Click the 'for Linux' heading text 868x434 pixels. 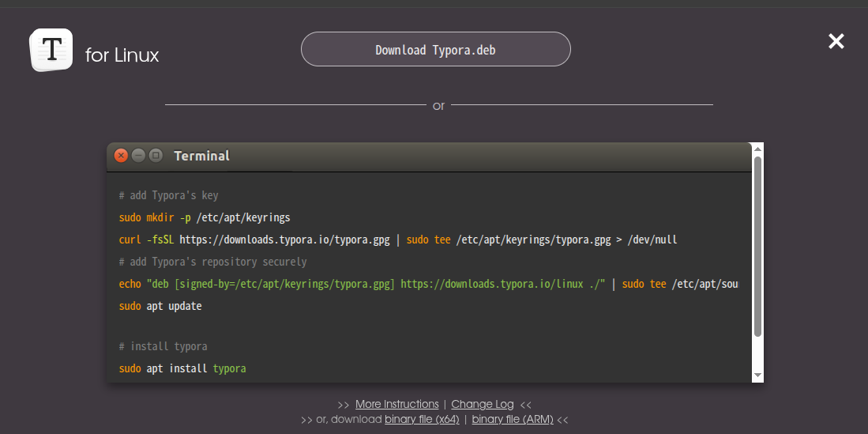[122, 55]
